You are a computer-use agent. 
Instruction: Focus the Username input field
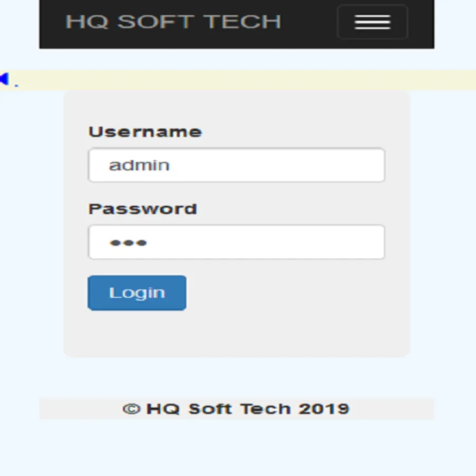coord(236,165)
